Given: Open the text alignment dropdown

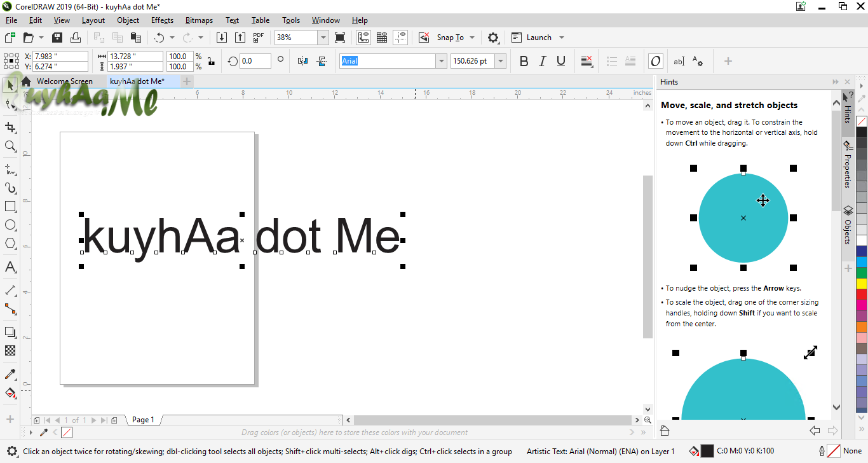Looking at the screenshot, I should [588, 61].
